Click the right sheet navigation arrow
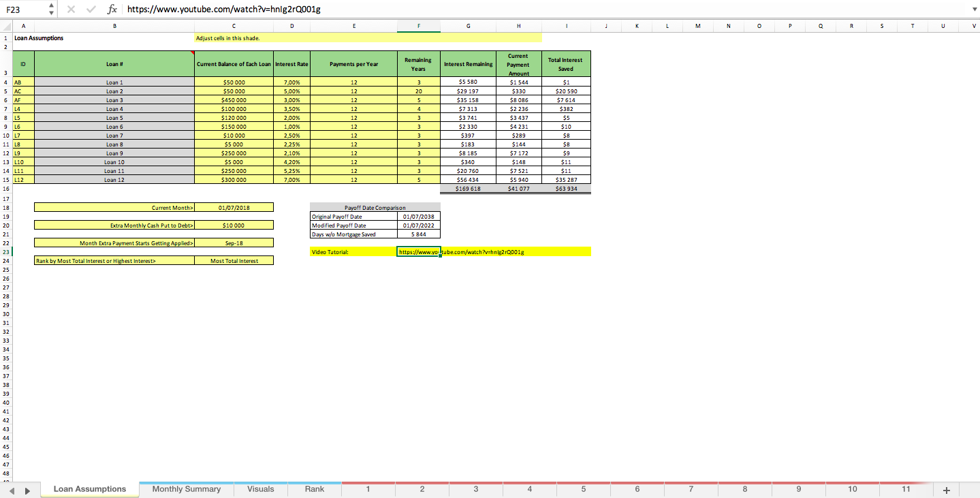The image size is (980, 498). (x=27, y=488)
